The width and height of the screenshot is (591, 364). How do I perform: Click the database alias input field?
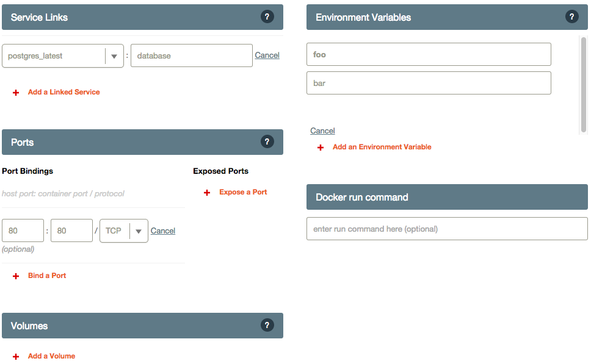click(x=191, y=55)
